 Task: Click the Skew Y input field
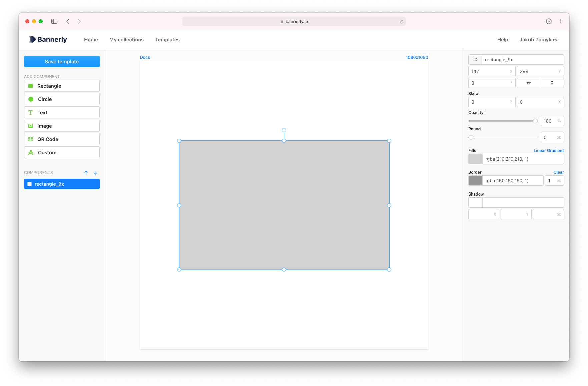[492, 102]
